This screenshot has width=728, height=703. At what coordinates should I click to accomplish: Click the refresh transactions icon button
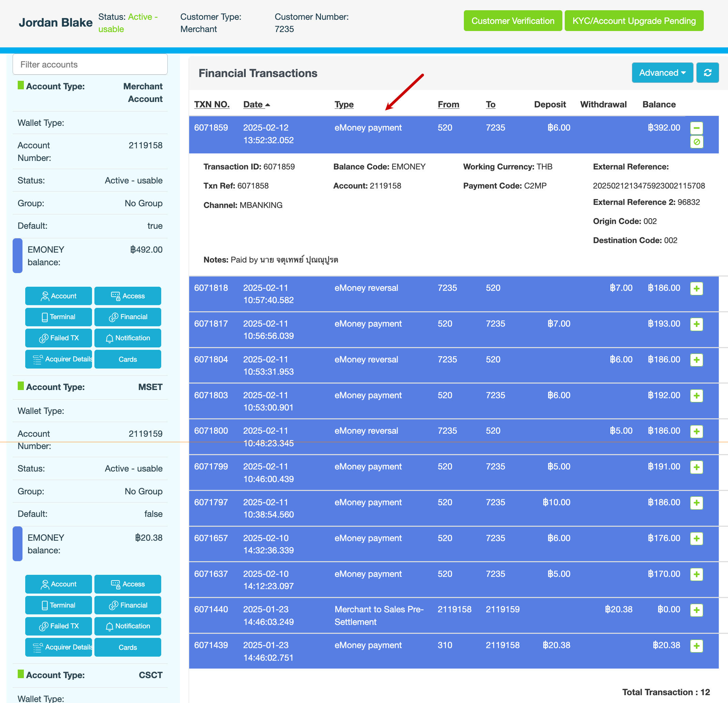tap(707, 73)
